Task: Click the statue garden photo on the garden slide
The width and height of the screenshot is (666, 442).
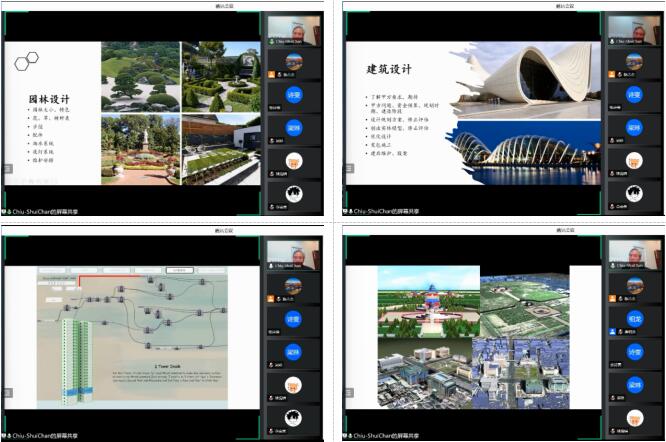Action: (x=140, y=150)
